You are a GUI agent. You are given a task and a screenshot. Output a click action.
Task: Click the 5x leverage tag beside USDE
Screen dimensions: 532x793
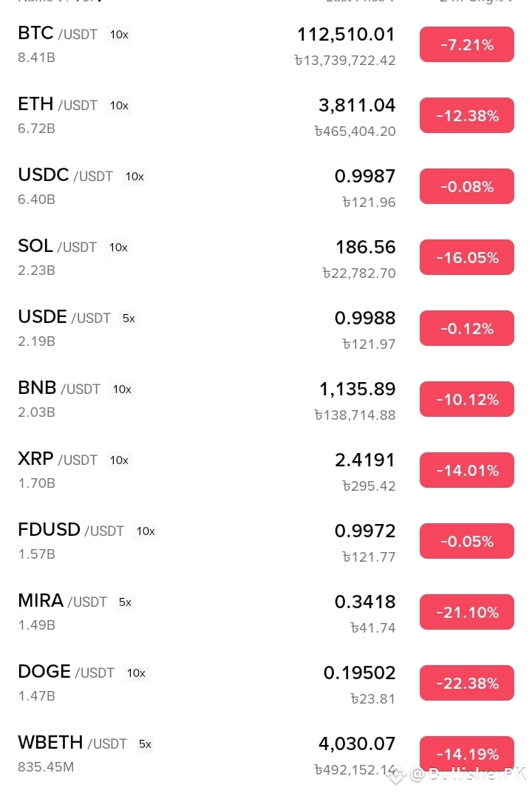[129, 319]
